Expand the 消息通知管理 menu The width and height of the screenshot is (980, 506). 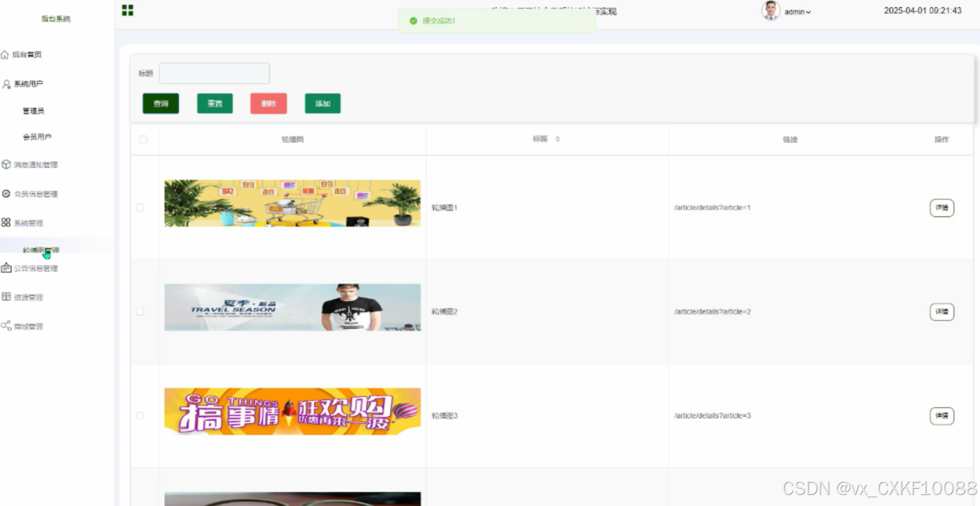point(36,165)
